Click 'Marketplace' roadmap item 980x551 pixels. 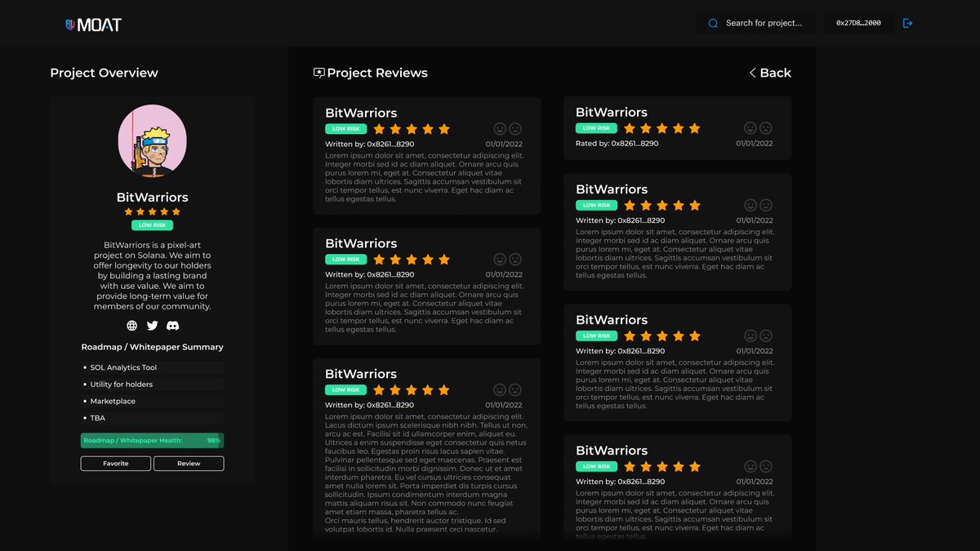click(x=152, y=402)
